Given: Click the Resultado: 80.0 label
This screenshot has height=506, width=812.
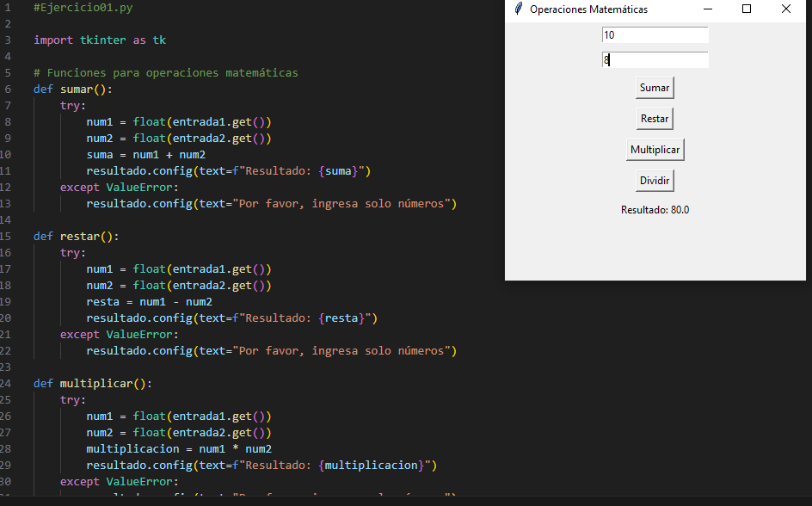Looking at the screenshot, I should click(x=655, y=210).
